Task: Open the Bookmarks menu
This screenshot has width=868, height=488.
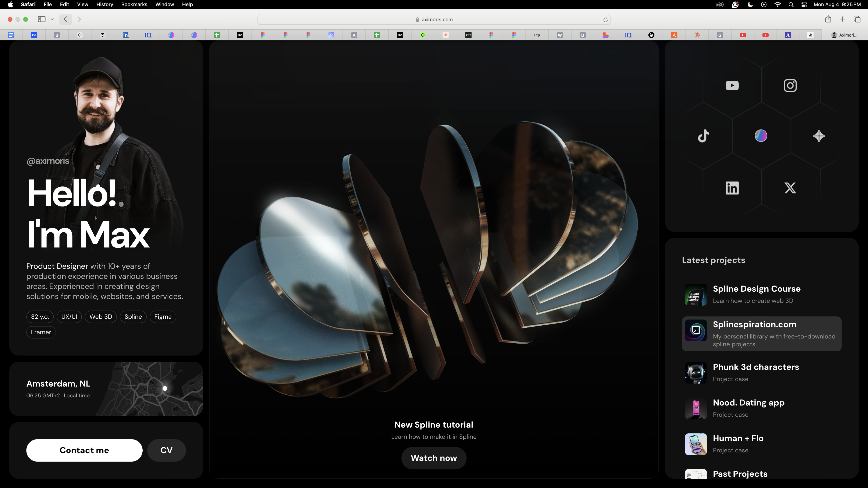Action: click(134, 4)
